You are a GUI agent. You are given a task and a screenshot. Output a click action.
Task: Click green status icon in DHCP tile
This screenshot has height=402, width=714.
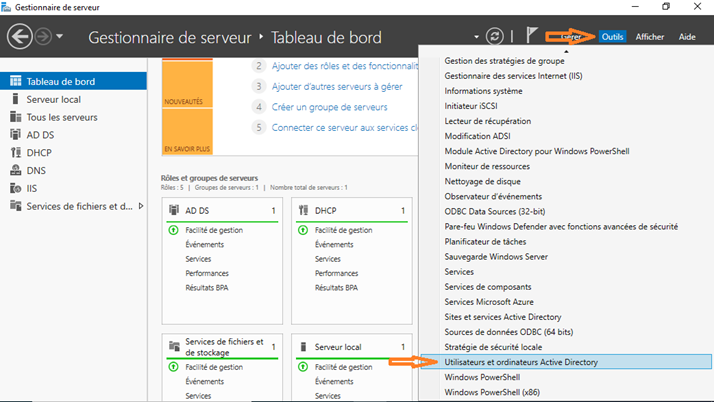coord(303,230)
